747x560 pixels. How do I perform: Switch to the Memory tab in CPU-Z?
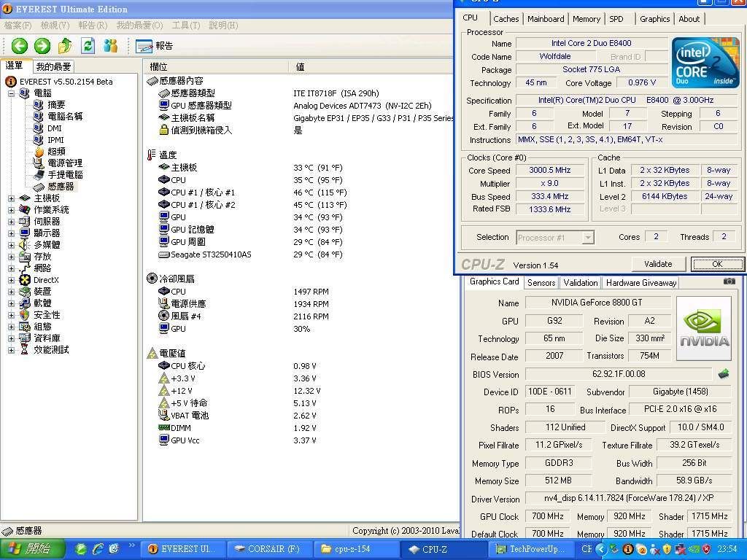(587, 19)
